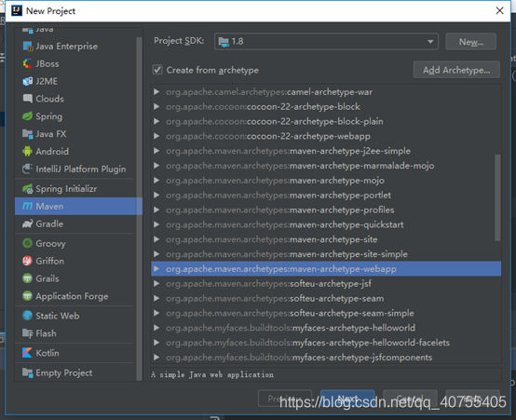Click the SDK folder icon beside 1.8
The width and height of the screenshot is (516, 420).
tap(224, 42)
